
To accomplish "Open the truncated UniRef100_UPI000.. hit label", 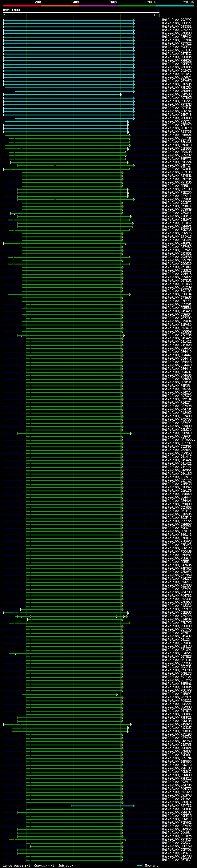I will pyautogui.click(x=178, y=440).
